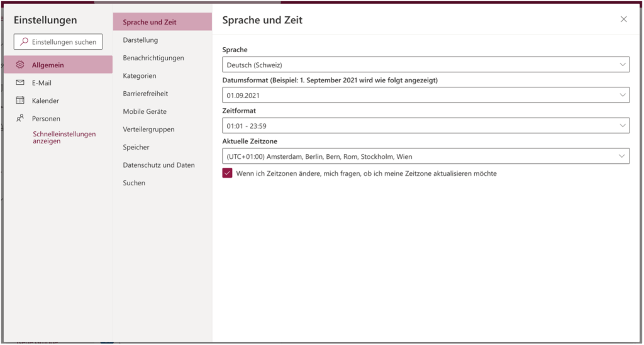
Task: Select the Darstellung settings tab
Action: click(141, 40)
